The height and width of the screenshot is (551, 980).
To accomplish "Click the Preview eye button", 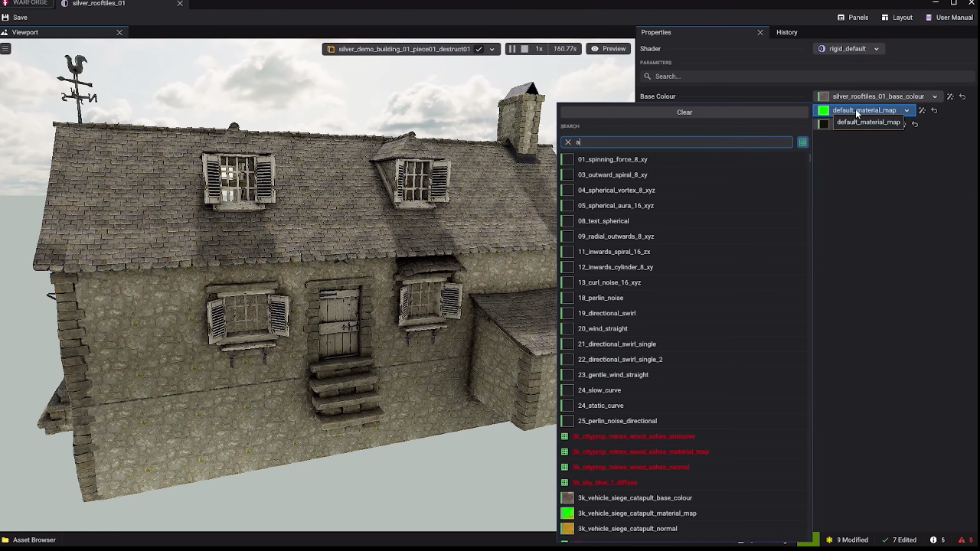I will coord(609,49).
